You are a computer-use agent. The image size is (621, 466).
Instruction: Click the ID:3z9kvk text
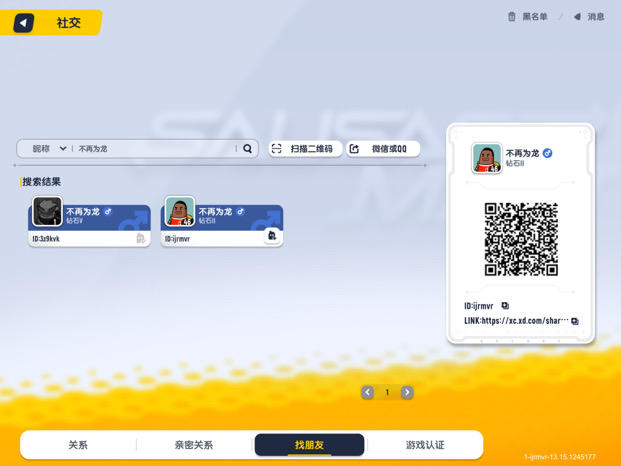(x=46, y=239)
